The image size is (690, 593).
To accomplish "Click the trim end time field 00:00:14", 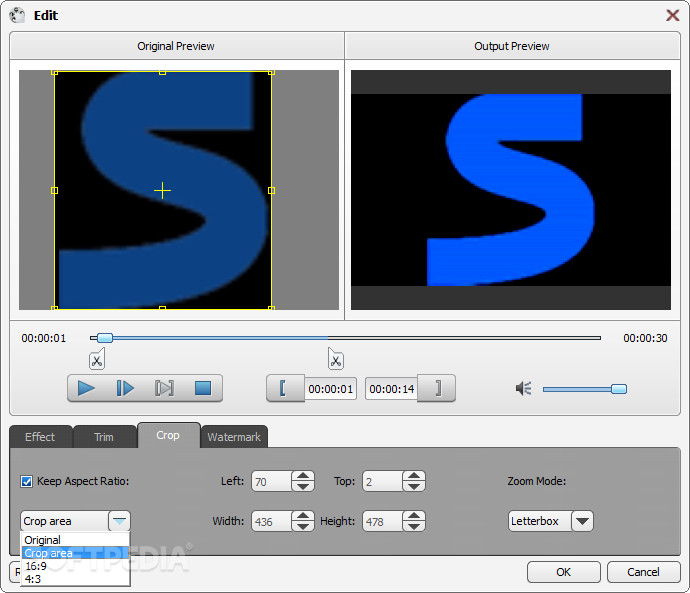I will [x=391, y=389].
